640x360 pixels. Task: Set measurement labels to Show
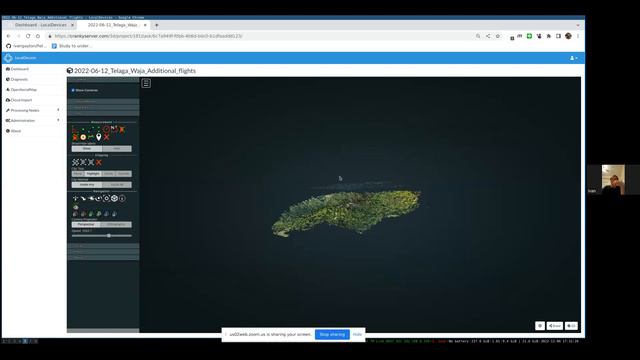tap(87, 149)
